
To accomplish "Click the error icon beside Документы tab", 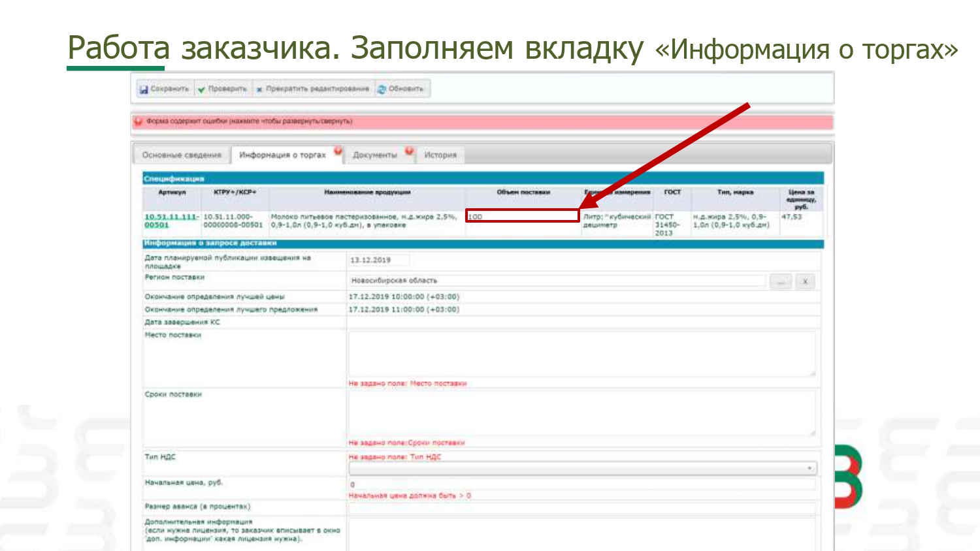I will (409, 151).
